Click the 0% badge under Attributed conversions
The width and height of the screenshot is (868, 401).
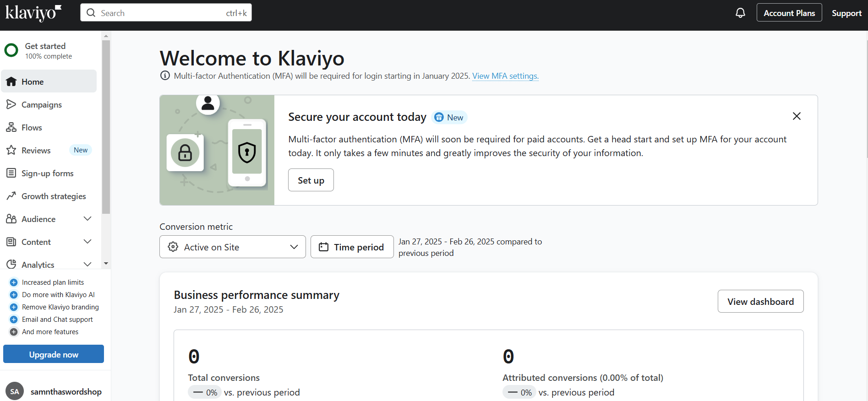pos(519,392)
